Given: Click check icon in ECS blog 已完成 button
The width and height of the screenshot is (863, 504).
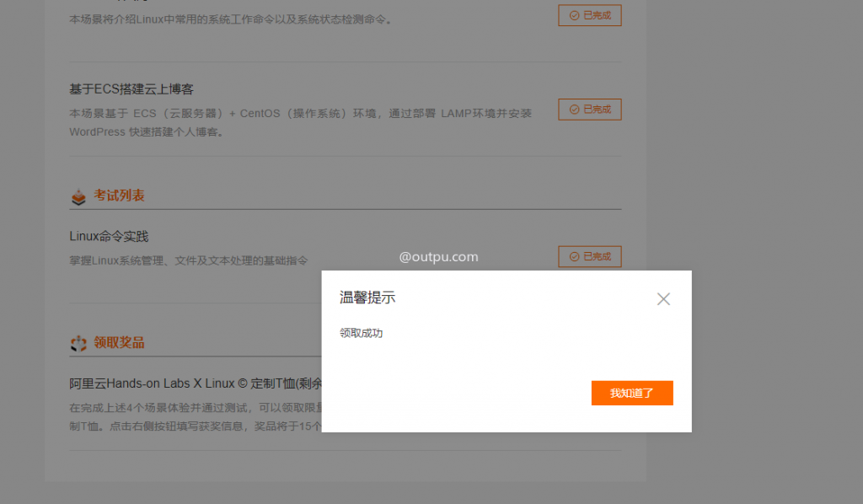Looking at the screenshot, I should (x=574, y=110).
